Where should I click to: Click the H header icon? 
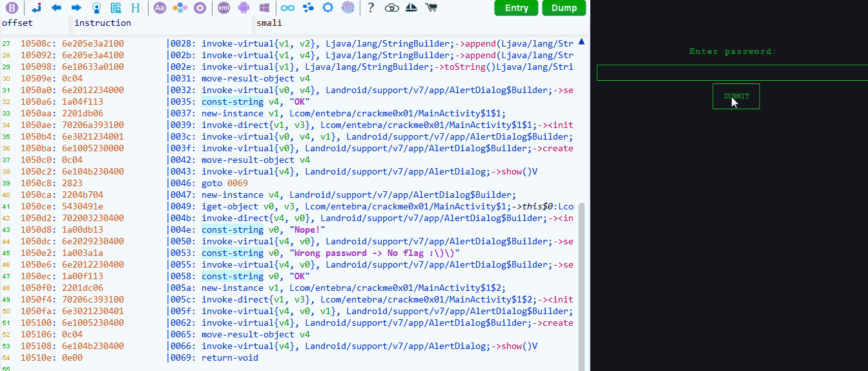pyautogui.click(x=135, y=8)
